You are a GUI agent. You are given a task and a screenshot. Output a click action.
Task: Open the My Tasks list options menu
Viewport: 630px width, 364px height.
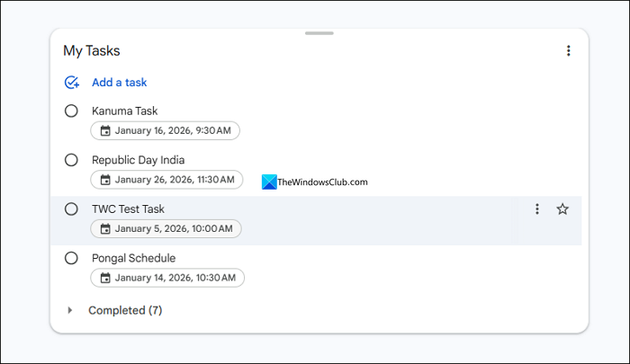pyautogui.click(x=568, y=50)
